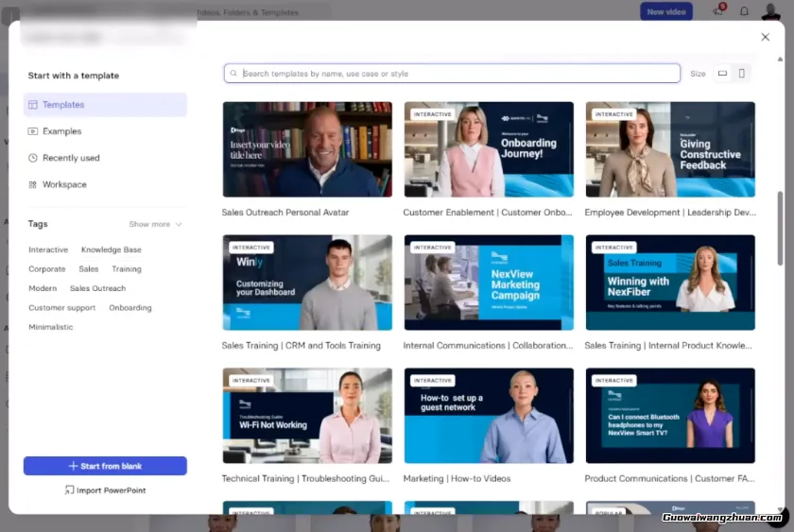Filter templates by Sales Outreach tag
Viewport: 794px width, 532px height.
(97, 288)
